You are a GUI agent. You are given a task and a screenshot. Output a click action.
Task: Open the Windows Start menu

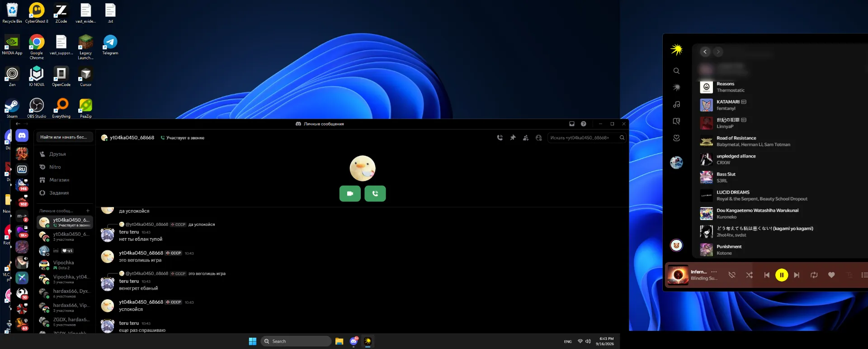[x=253, y=341]
